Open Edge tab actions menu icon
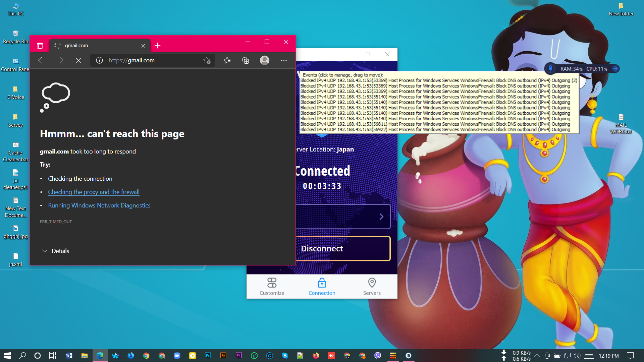The image size is (644, 362). pyautogui.click(x=40, y=46)
